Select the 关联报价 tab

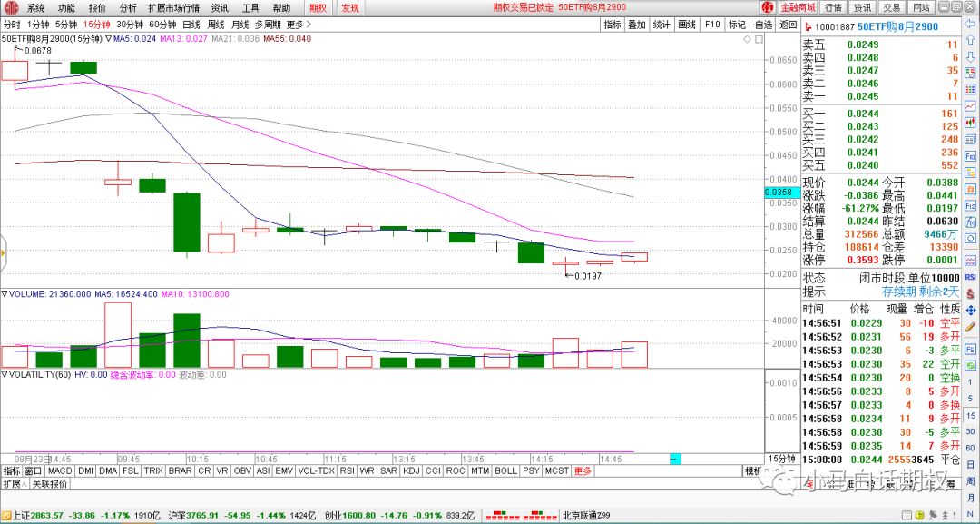[50, 484]
